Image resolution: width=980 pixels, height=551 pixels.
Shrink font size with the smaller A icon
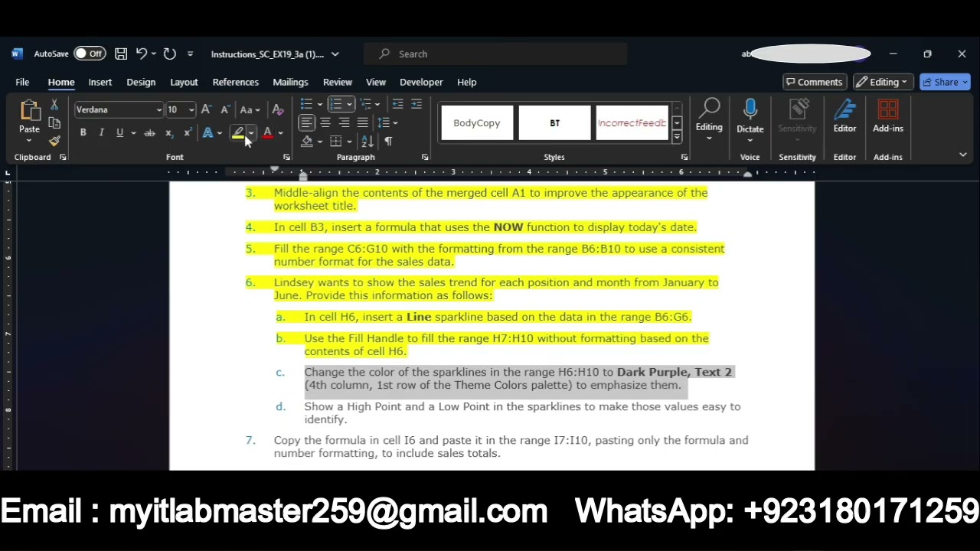[x=224, y=109]
